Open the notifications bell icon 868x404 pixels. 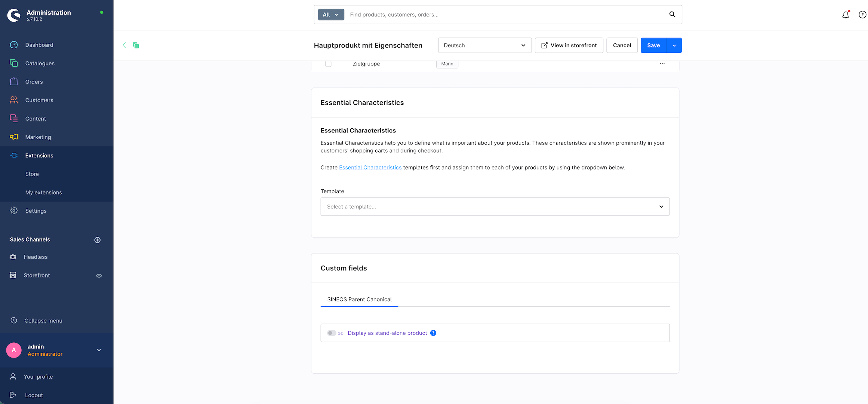coord(845,15)
